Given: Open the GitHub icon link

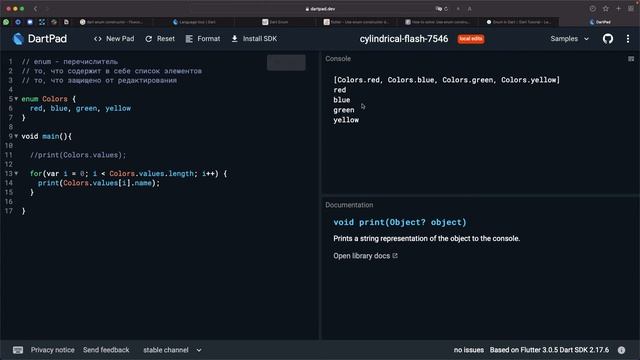Looking at the screenshot, I should (x=608, y=39).
